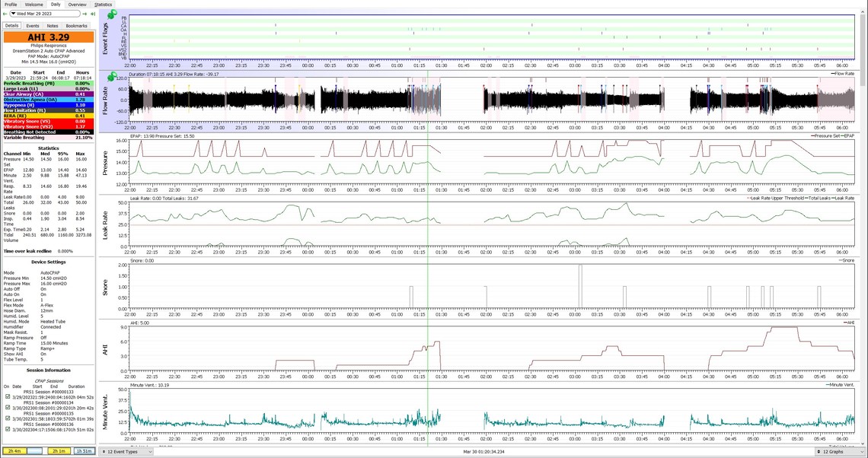Screen dimensions: 868x458
Task: Click the Periodic Breathing (PB) row
Action: pyautogui.click(x=49, y=84)
